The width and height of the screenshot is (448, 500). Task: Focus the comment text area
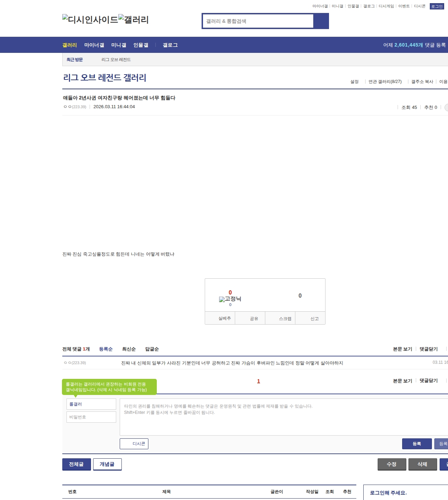[284, 417]
